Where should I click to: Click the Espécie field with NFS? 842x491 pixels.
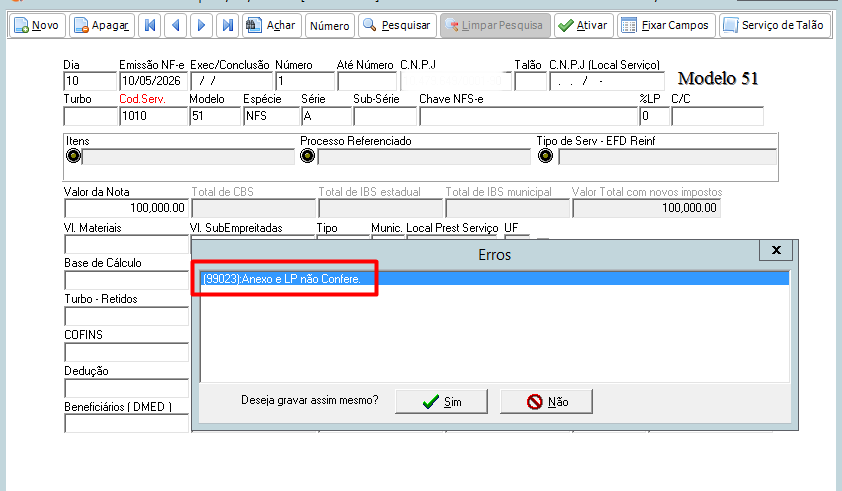[x=271, y=116]
